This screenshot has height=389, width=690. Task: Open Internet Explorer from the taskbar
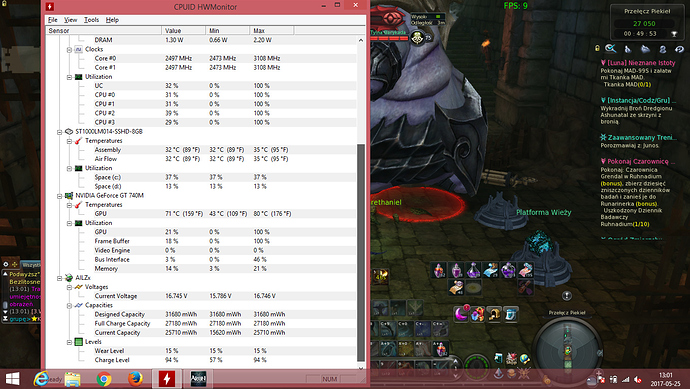[41, 379]
